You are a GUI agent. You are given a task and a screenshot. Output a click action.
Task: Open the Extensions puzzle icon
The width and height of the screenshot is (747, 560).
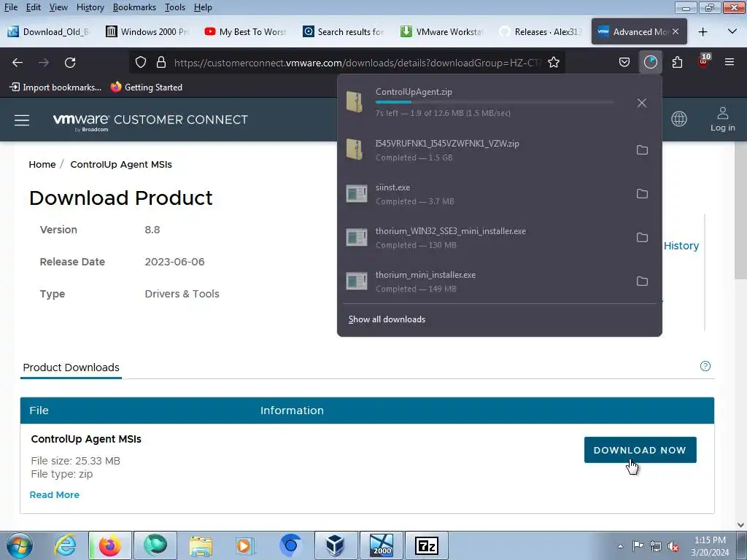click(677, 63)
